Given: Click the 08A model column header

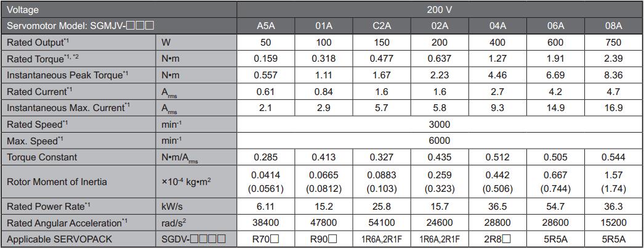Looking at the screenshot, I should (x=613, y=26).
